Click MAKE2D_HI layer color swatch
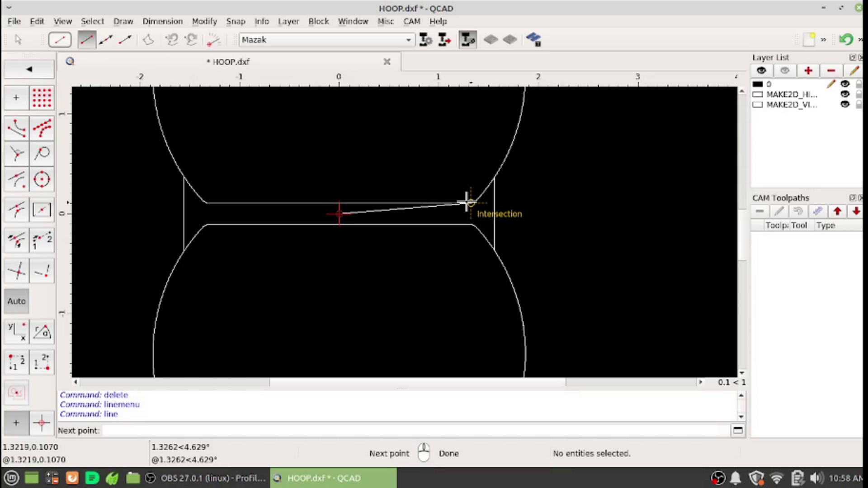Screen dimensions: 868x488 758,94
